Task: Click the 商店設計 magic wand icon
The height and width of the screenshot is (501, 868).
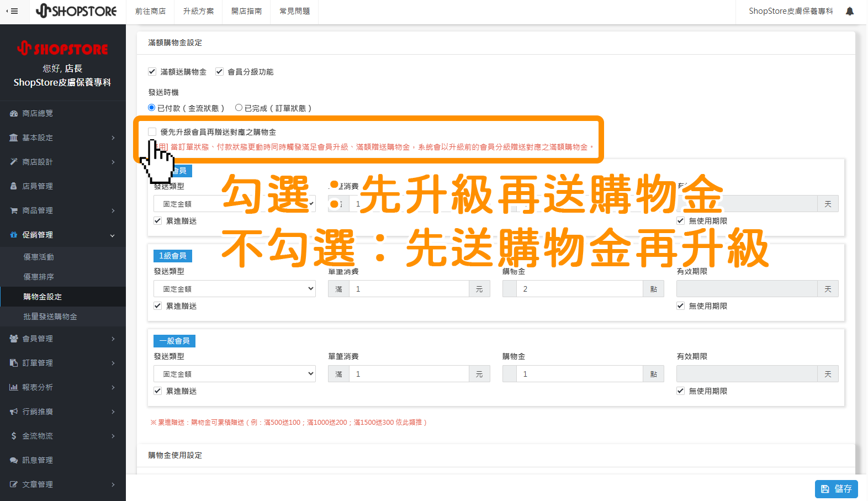Action: [x=14, y=162]
